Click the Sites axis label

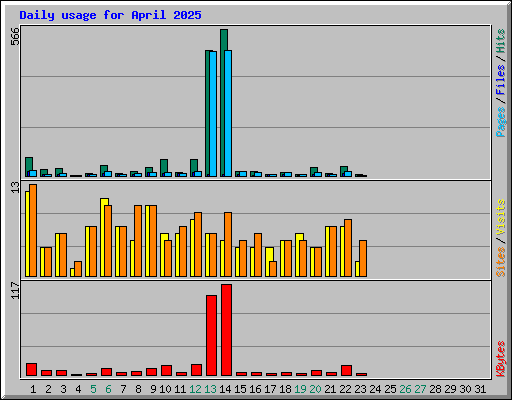[500, 262]
